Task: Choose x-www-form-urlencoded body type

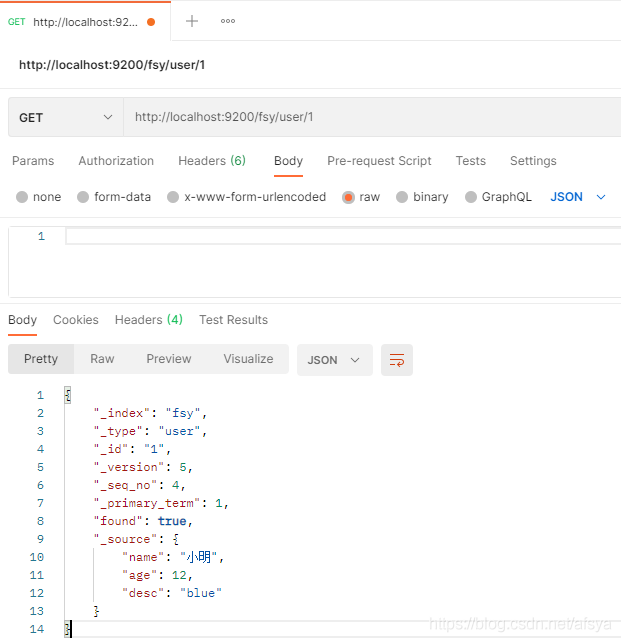Action: 173,197
